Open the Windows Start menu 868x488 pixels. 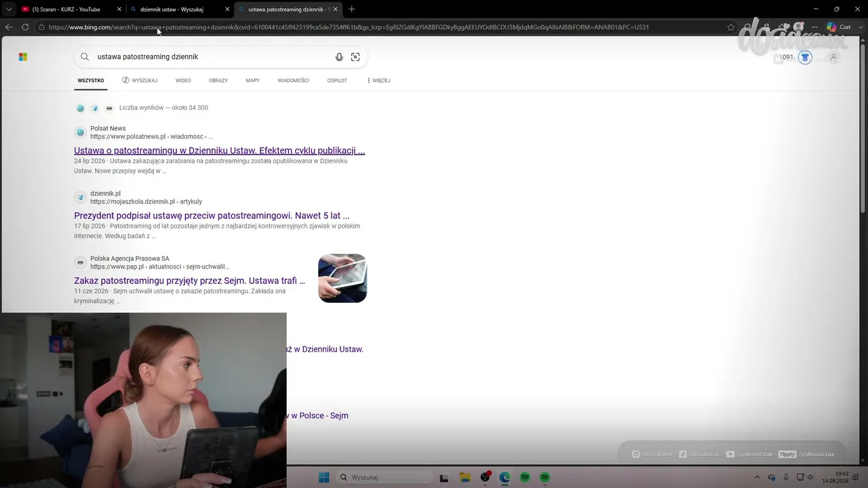click(324, 477)
